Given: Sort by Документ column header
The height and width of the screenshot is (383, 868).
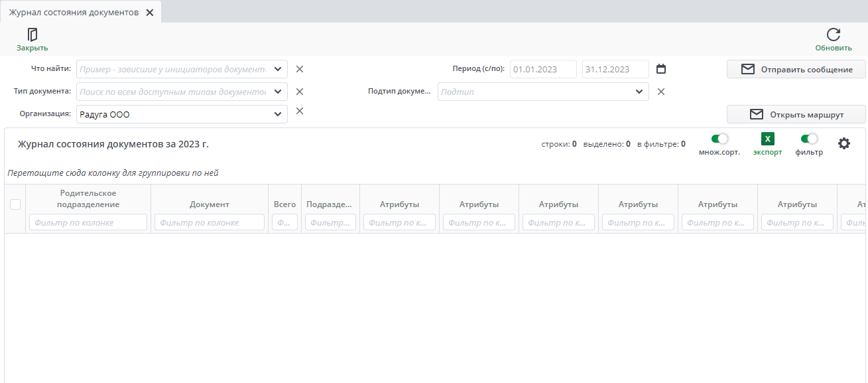Looking at the screenshot, I should click(x=210, y=204).
